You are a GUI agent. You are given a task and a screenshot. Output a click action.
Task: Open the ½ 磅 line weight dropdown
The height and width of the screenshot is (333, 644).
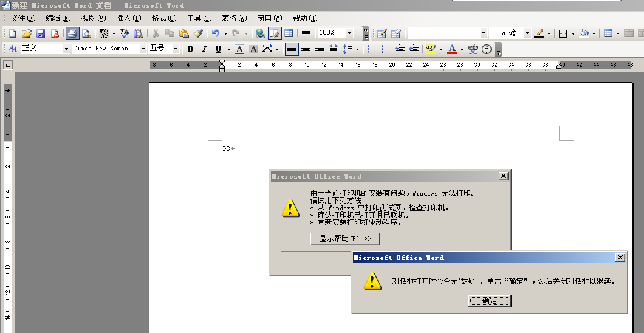click(x=528, y=33)
